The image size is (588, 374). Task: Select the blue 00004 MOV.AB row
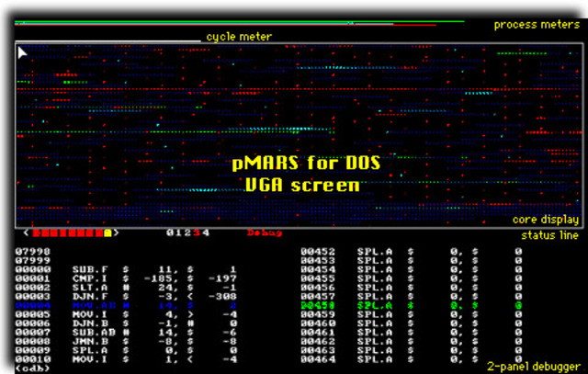[126, 306]
